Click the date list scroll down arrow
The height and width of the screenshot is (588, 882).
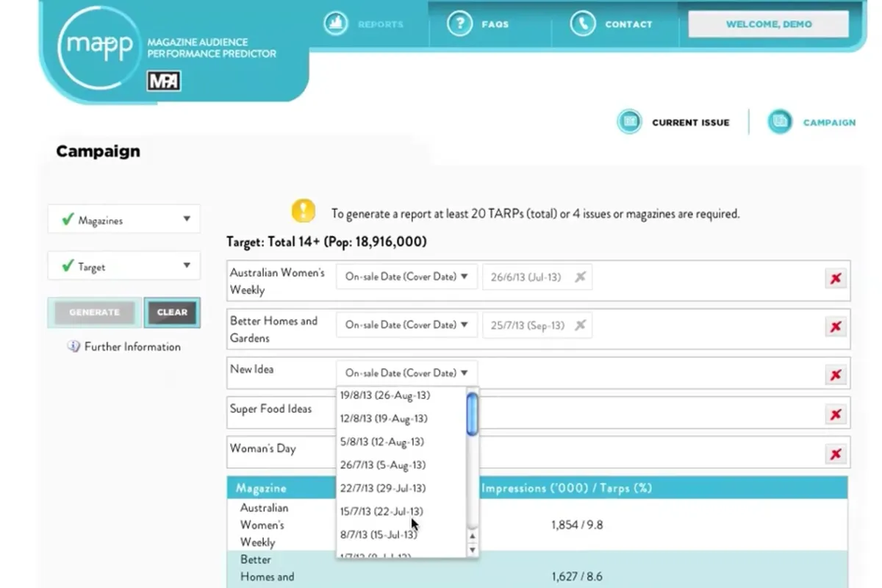[472, 549]
